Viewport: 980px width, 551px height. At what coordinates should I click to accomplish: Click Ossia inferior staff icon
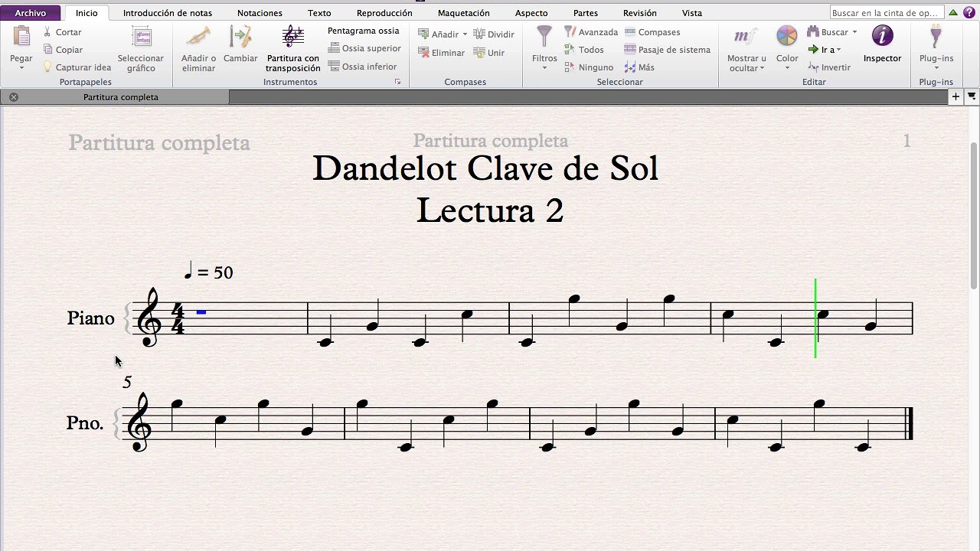(x=334, y=67)
